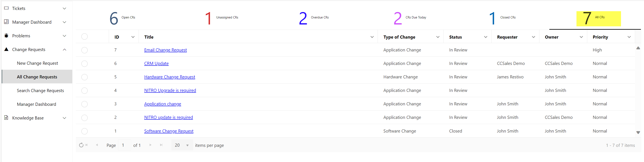The image size is (644, 162).
Task: Click the yellow All CRs tile
Action: pyautogui.click(x=598, y=19)
